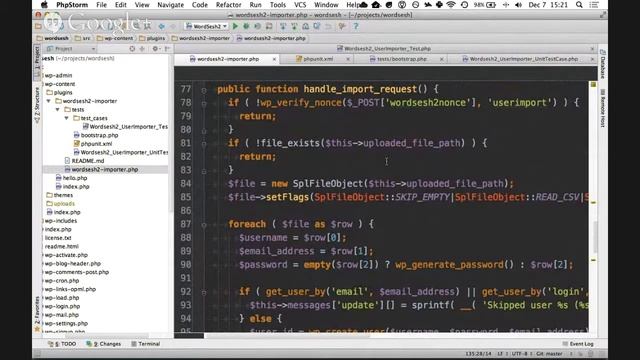Image resolution: width=640 pixels, height=360 pixels.
Task: Start debugging with the bug icon
Action: click(x=246, y=26)
